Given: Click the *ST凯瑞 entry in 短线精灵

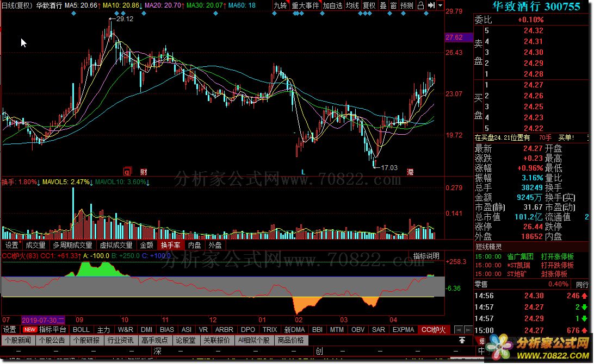Looking at the screenshot, I should 518,265.
